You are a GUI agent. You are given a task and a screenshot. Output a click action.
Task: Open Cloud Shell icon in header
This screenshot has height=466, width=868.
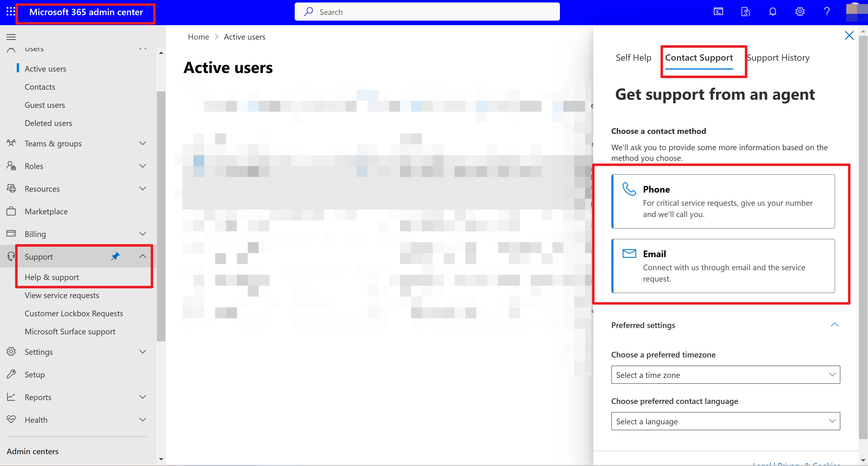[718, 12]
